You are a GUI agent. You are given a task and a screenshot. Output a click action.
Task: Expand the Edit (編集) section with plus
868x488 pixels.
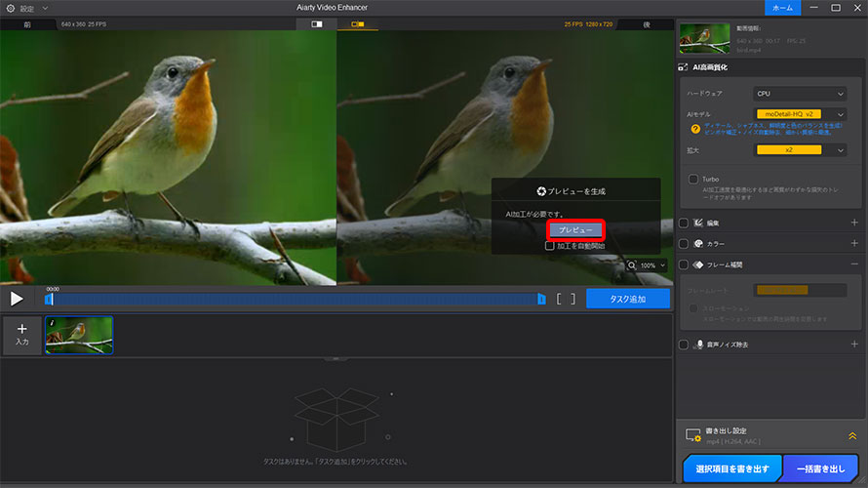854,223
